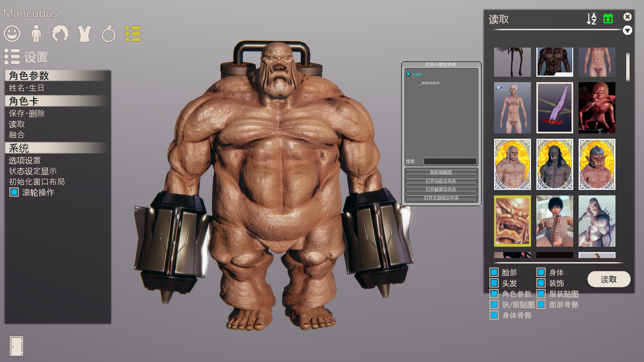Select the yellow settings list icon
Image resolution: width=644 pixels, height=362 pixels.
pos(133,34)
